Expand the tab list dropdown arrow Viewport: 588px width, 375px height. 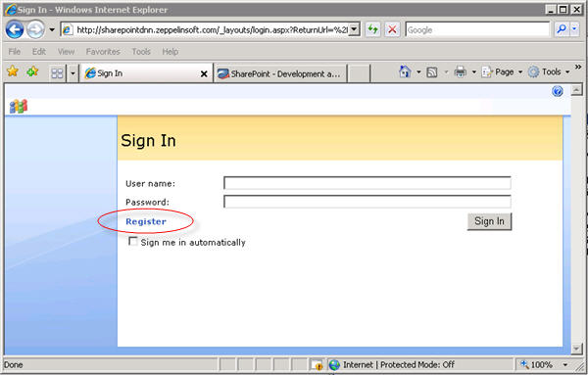coord(73,73)
